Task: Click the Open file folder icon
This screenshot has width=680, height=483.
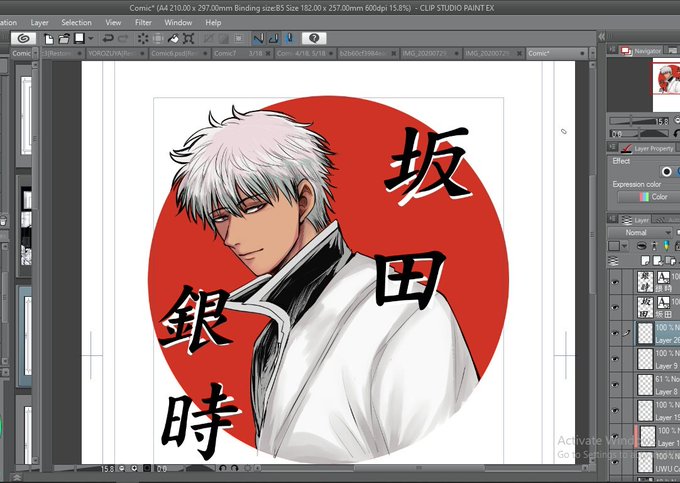Action: [64, 39]
